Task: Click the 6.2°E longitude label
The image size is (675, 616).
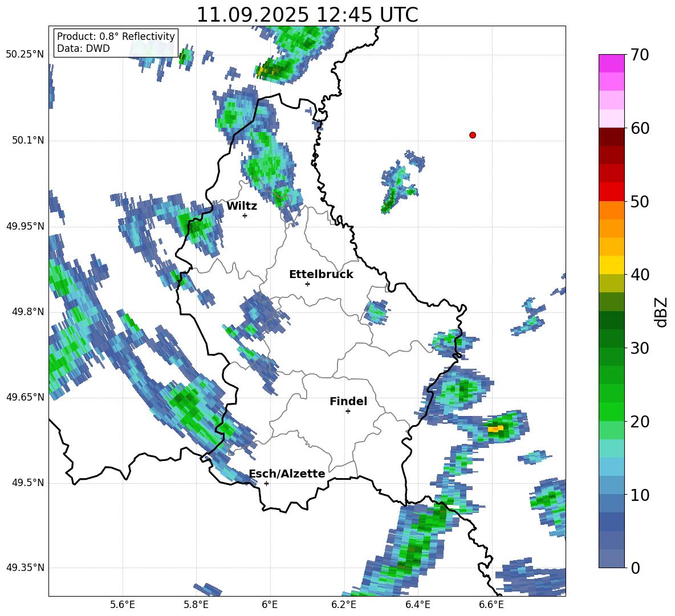Action: (x=344, y=605)
